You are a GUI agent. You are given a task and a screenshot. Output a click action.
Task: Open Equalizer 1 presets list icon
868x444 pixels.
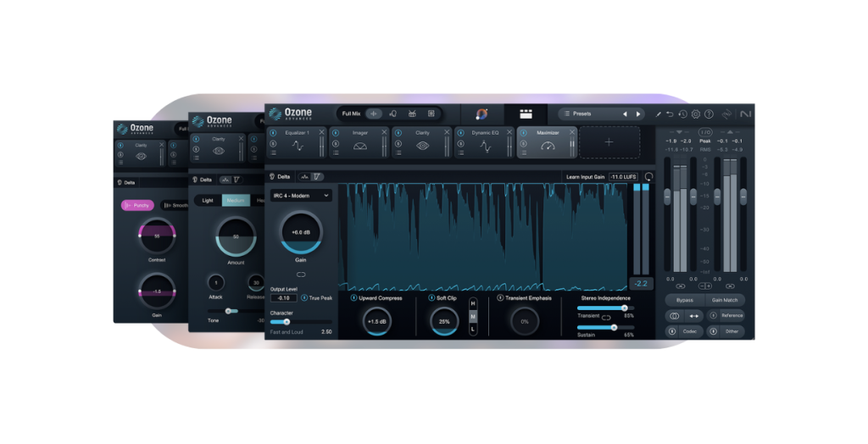(274, 153)
